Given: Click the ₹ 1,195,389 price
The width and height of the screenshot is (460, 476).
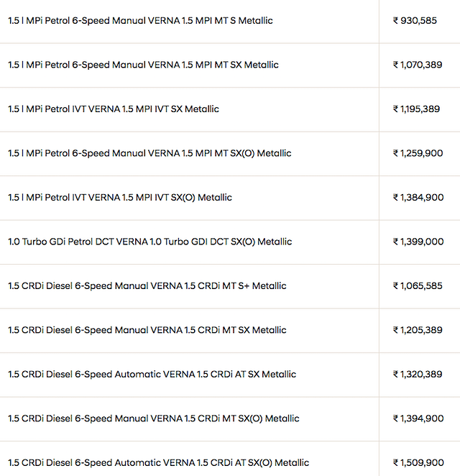Looking at the screenshot, I should (416, 109).
